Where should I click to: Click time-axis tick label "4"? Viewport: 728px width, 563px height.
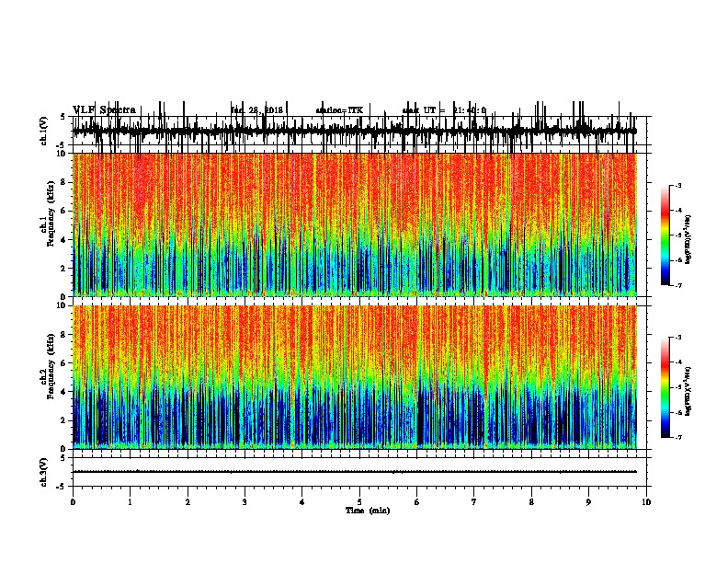[302, 502]
